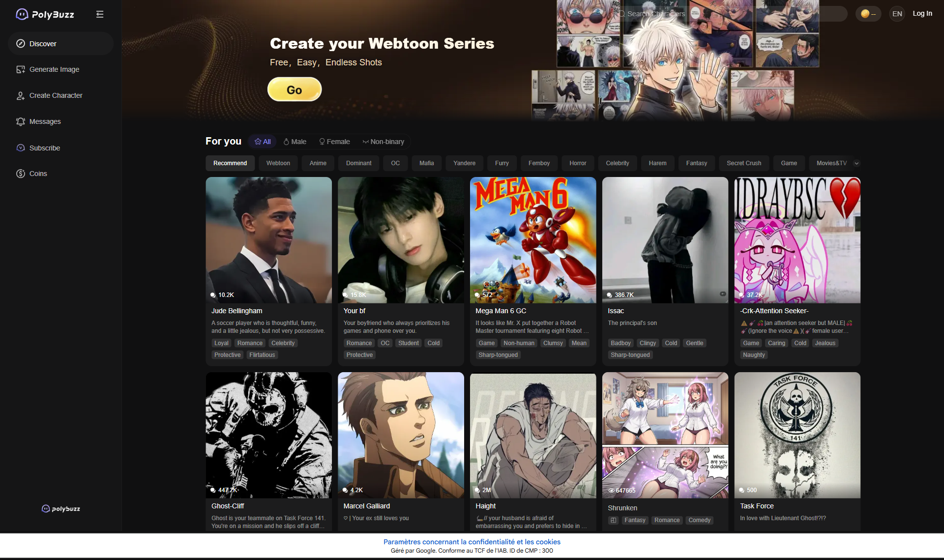Select the Yandere category tab
944x560 pixels.
tap(464, 163)
